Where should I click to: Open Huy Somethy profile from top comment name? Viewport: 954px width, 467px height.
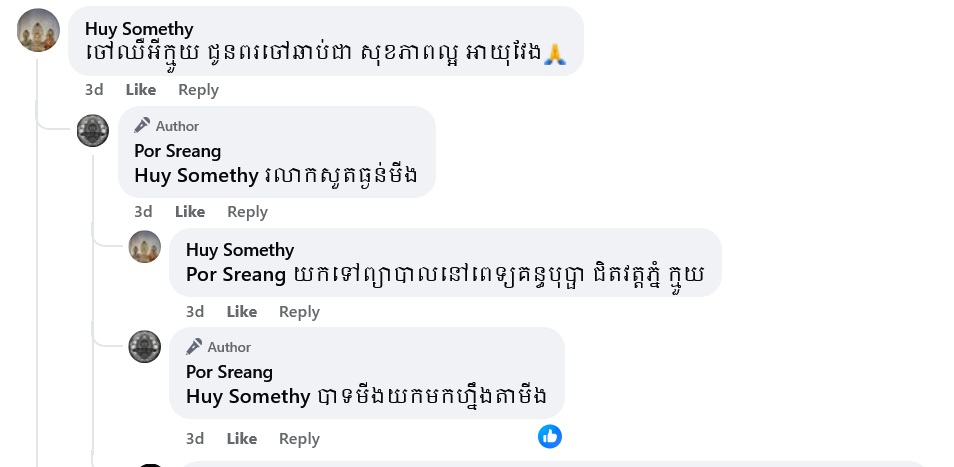pyautogui.click(x=139, y=28)
